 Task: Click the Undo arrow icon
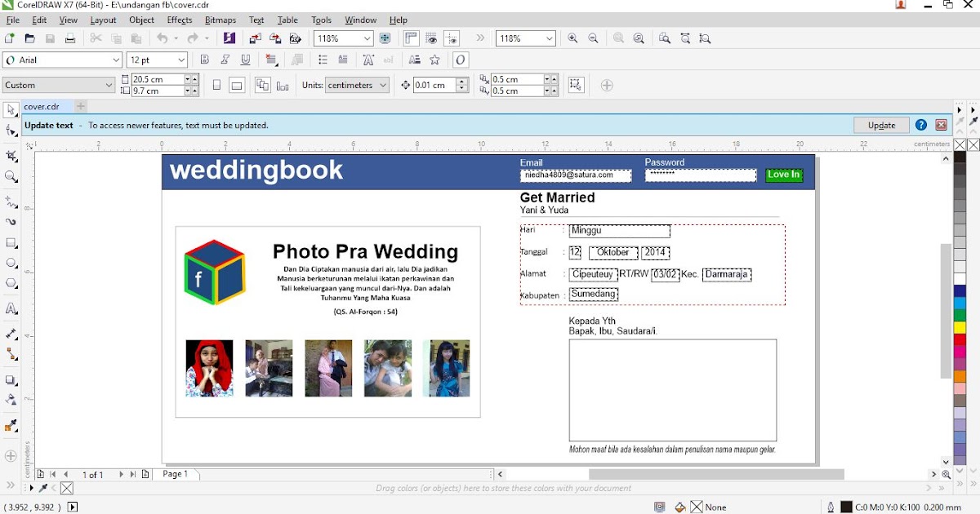(x=162, y=38)
